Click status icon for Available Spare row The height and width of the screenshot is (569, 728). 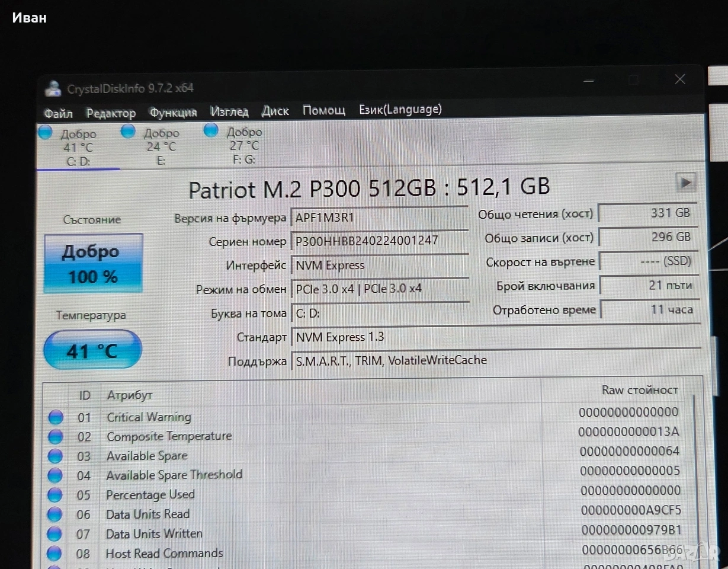coord(55,456)
